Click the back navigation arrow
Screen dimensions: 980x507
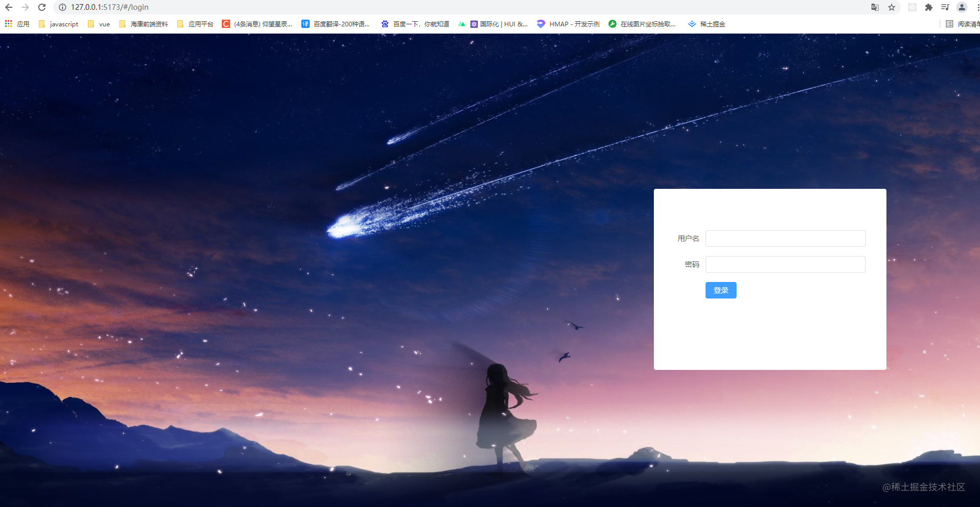8,7
